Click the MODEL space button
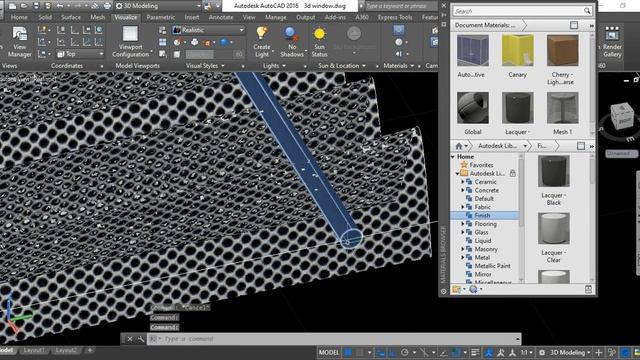This screenshot has width=640, height=360. 329,352
